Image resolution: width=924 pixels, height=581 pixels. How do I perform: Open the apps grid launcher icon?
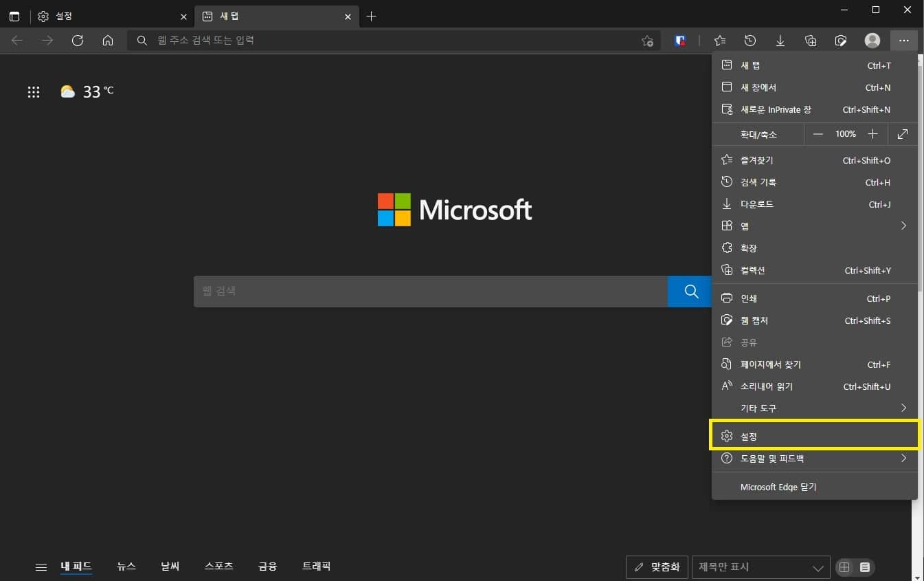(34, 92)
